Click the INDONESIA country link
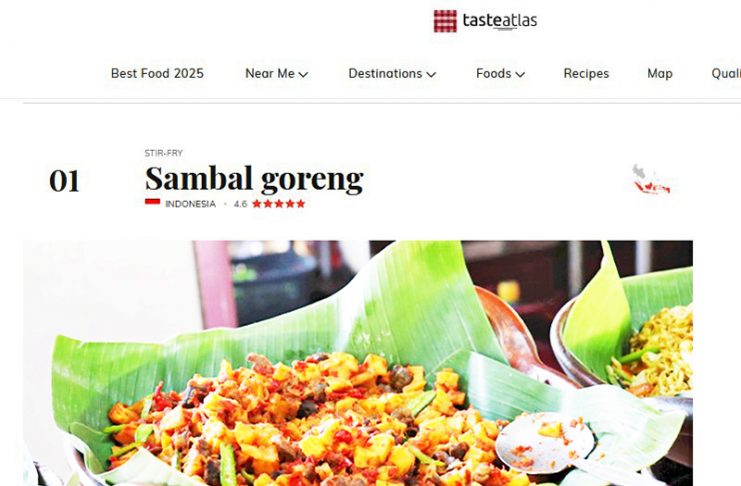The width and height of the screenshot is (741, 486). (x=190, y=204)
